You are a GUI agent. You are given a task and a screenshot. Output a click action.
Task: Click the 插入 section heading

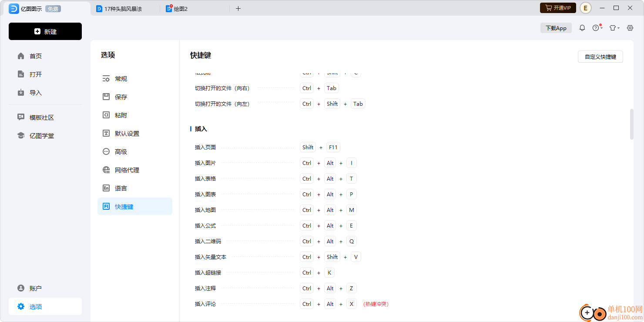point(201,129)
